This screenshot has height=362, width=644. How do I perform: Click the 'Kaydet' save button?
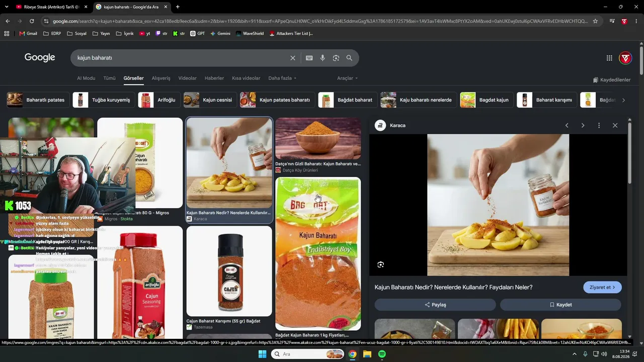560,305
